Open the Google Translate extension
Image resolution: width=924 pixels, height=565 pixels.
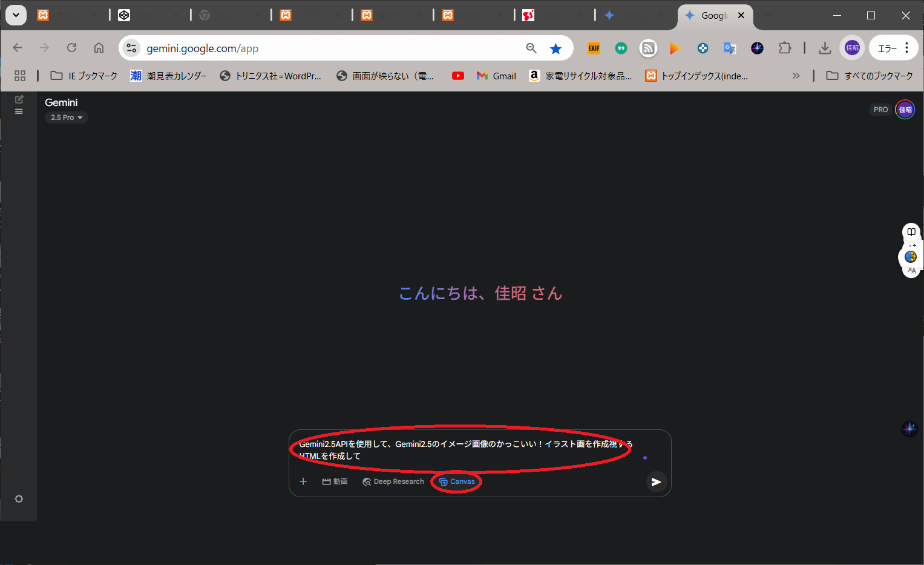730,48
